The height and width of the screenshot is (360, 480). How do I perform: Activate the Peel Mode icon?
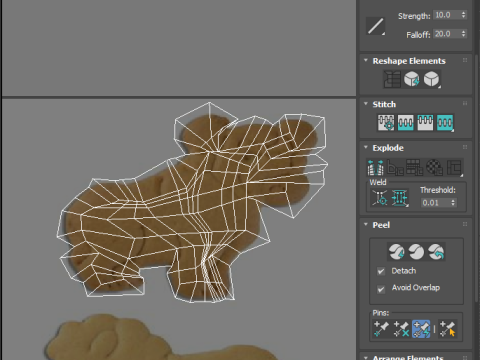click(x=416, y=251)
